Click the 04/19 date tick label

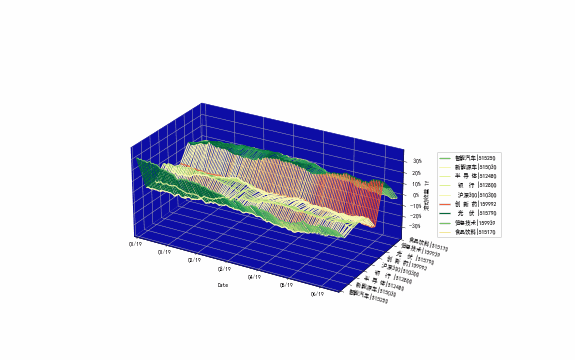tap(254, 277)
